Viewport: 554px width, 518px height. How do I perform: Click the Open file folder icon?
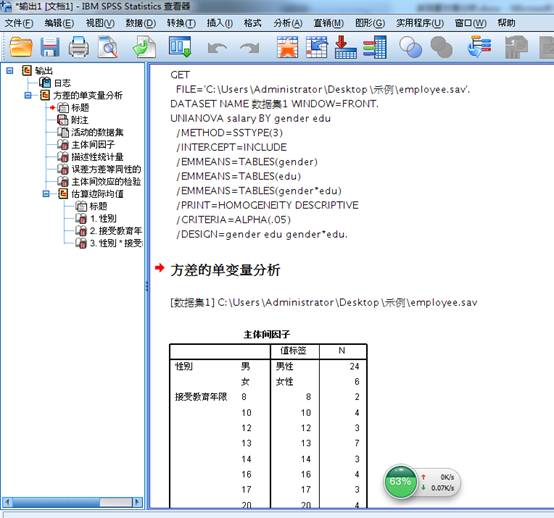[x=21, y=47]
